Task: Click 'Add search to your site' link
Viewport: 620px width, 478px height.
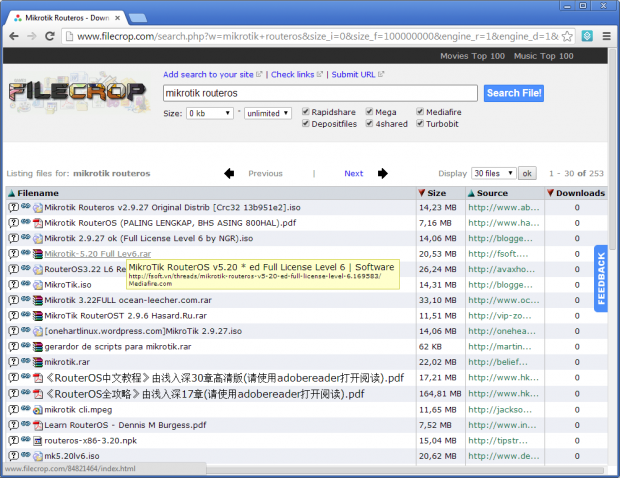Action: 208,74
